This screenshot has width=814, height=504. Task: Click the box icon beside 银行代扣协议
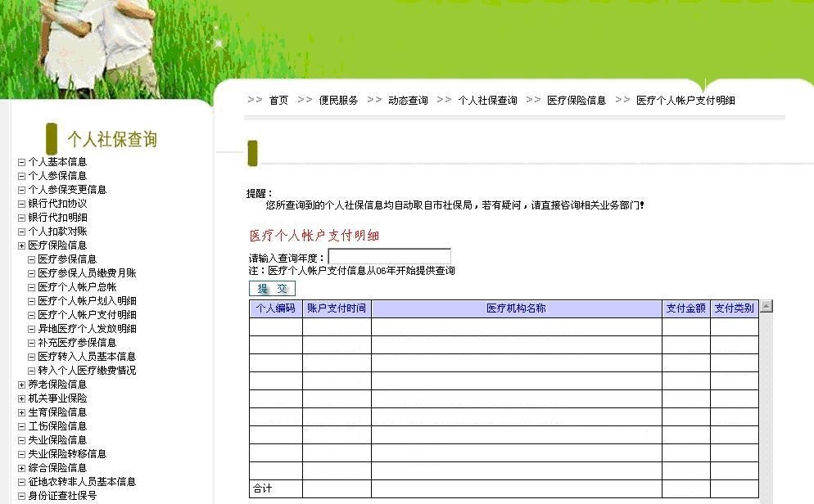coord(21,204)
